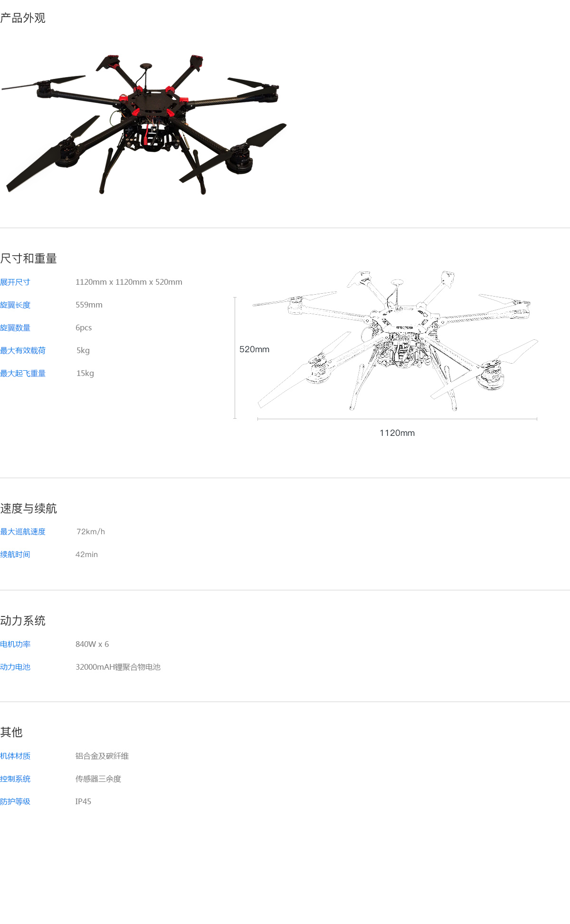The image size is (570, 924).
Task: Click the 电机功率 label
Action: 15,645
